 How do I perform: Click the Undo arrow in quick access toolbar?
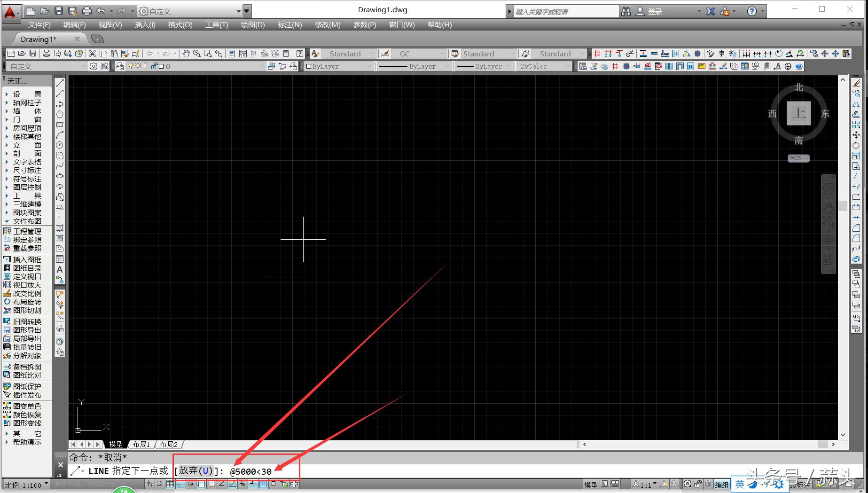pyautogui.click(x=101, y=11)
